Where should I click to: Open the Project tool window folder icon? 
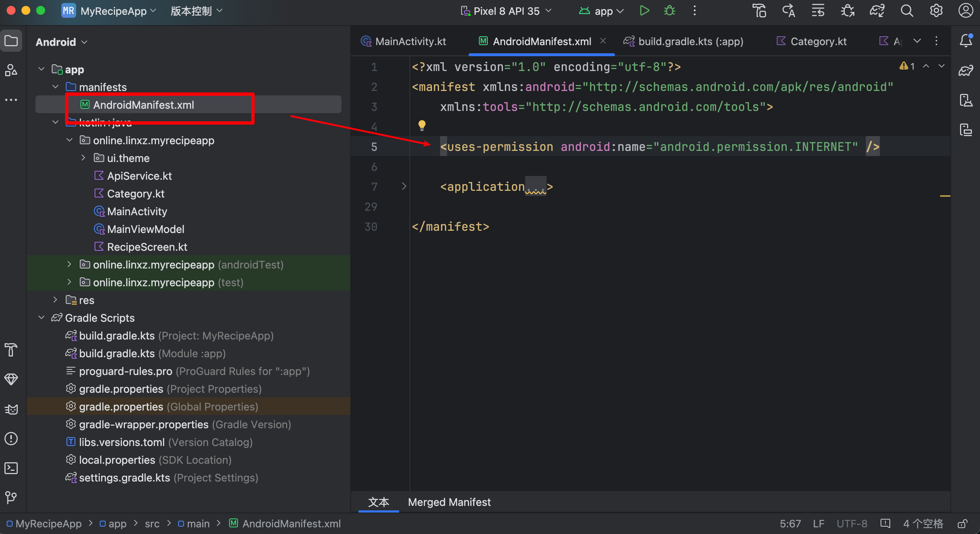coord(11,41)
